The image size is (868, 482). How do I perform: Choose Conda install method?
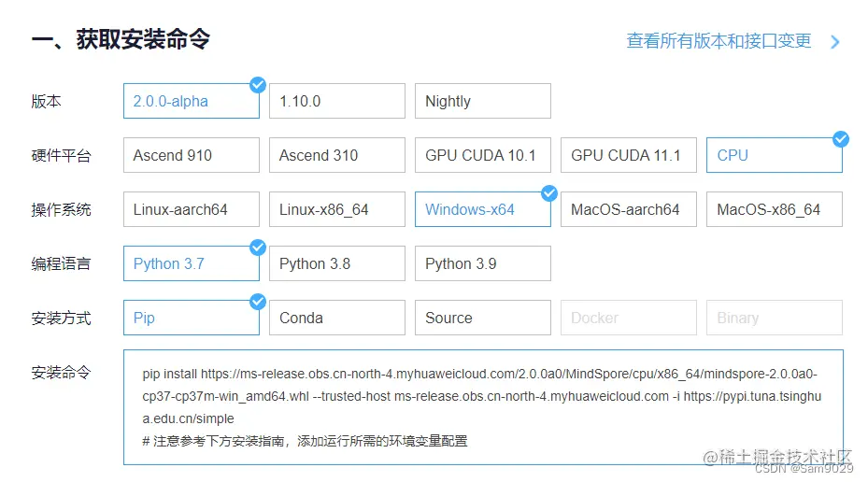(336, 318)
